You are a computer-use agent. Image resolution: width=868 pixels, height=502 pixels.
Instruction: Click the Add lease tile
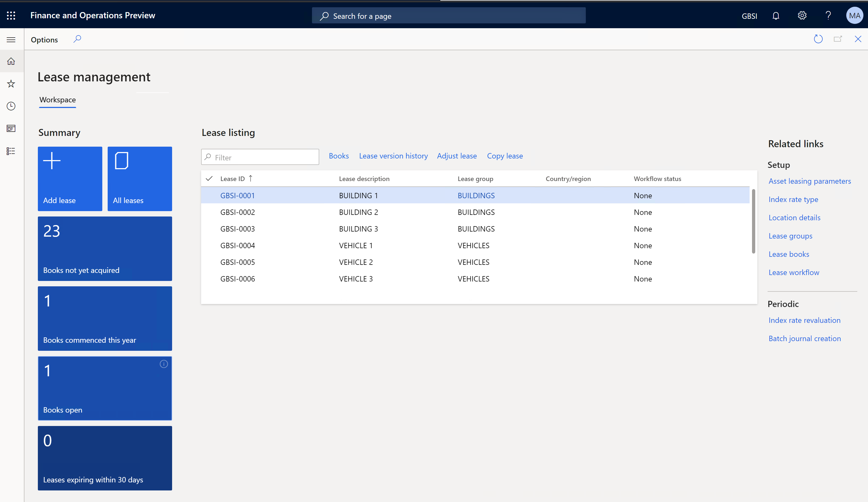[70, 179]
